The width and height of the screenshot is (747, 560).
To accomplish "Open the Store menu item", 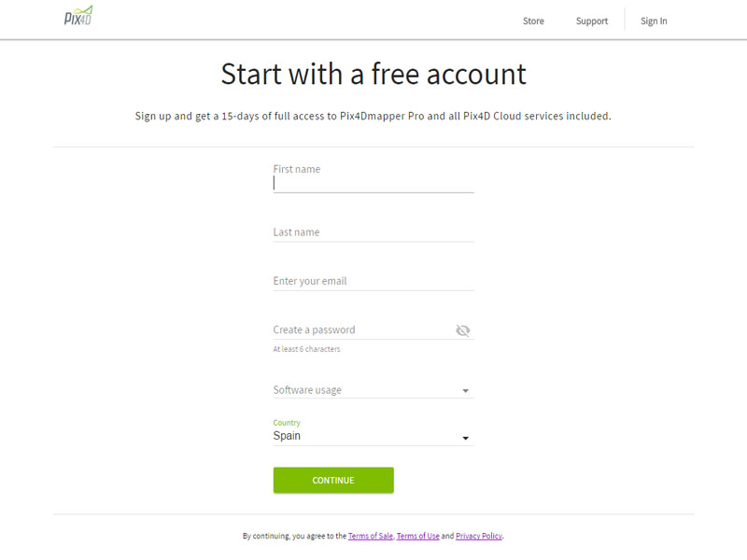I will point(533,21).
